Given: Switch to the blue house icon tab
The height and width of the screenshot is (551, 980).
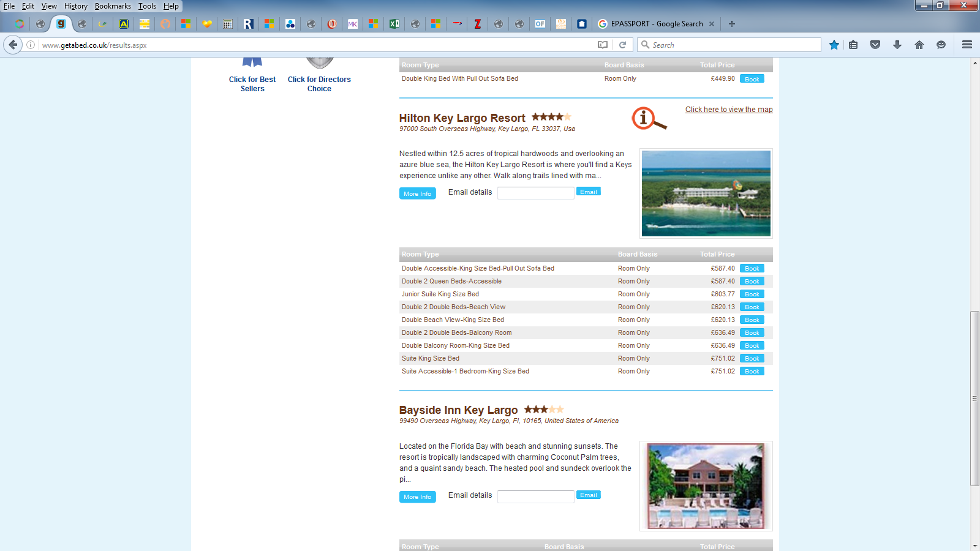Looking at the screenshot, I should pos(582,24).
